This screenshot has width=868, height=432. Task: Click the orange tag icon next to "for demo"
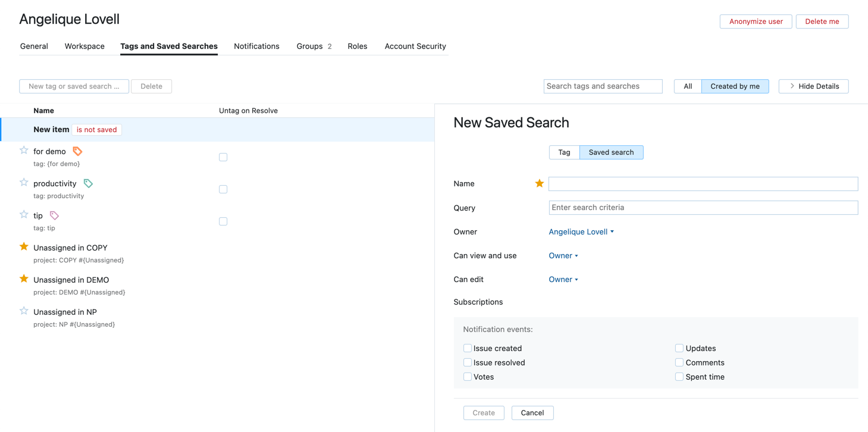[x=77, y=151]
